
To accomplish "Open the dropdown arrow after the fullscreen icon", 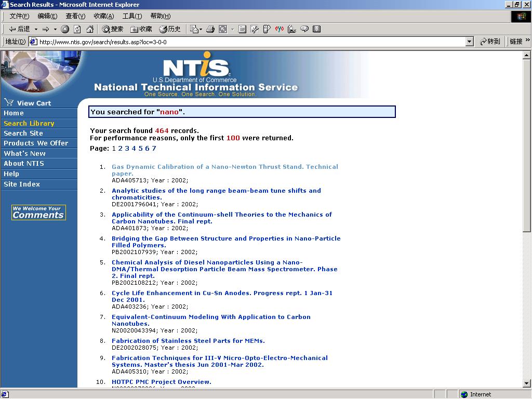I will pos(232,29).
